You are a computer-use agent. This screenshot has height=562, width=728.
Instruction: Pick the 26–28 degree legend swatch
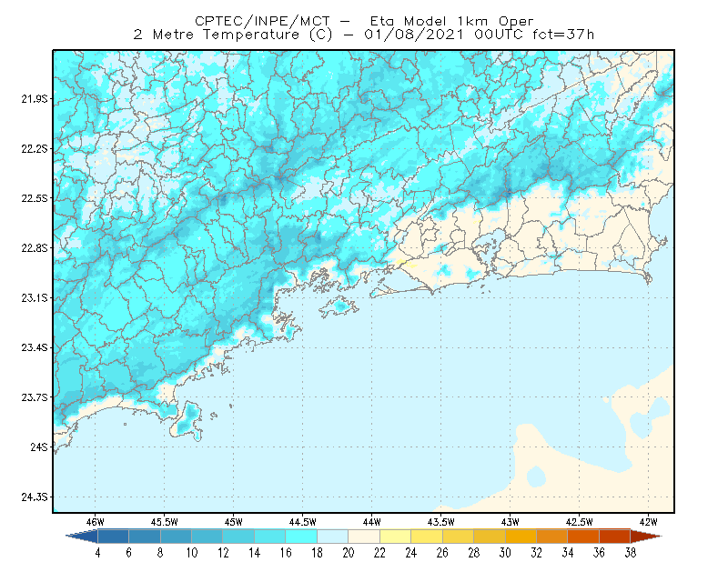[459, 536]
